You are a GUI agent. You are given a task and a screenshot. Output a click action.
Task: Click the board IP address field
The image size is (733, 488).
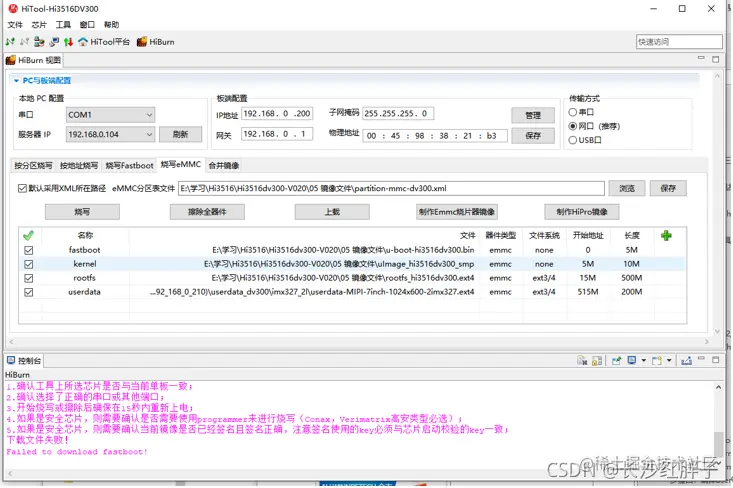point(277,114)
